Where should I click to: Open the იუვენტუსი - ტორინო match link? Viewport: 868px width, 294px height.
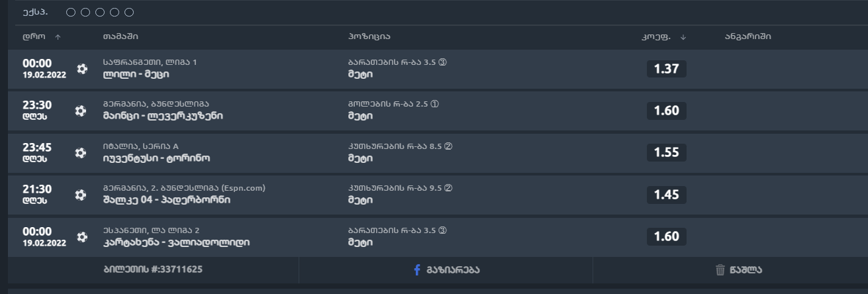[x=156, y=158]
